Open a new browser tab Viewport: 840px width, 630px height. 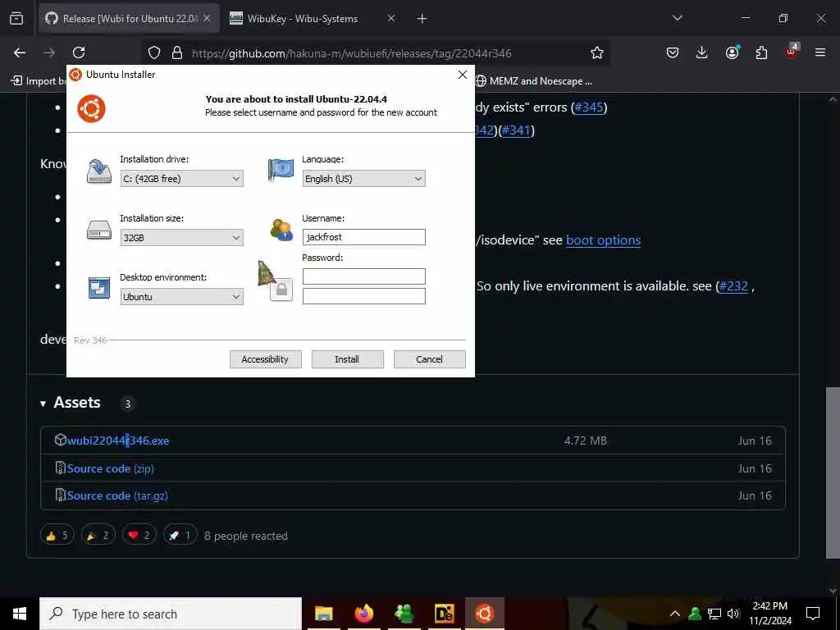pos(422,19)
